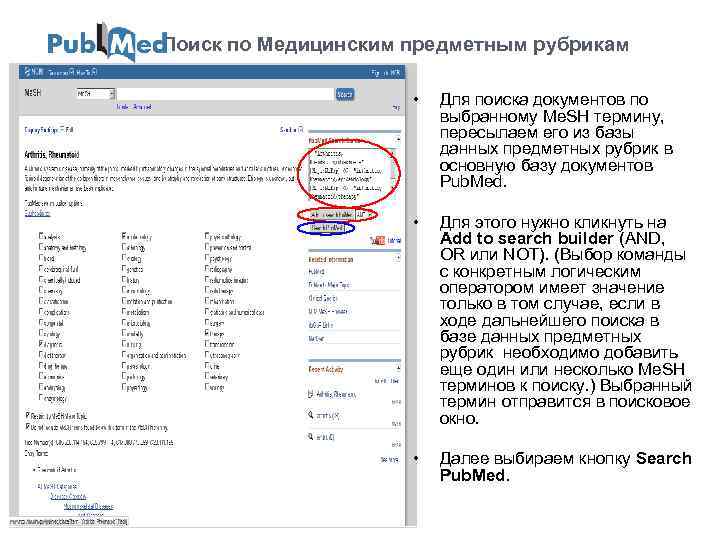Open the Advanced link below search box
720x540 pixels.
pos(142,107)
